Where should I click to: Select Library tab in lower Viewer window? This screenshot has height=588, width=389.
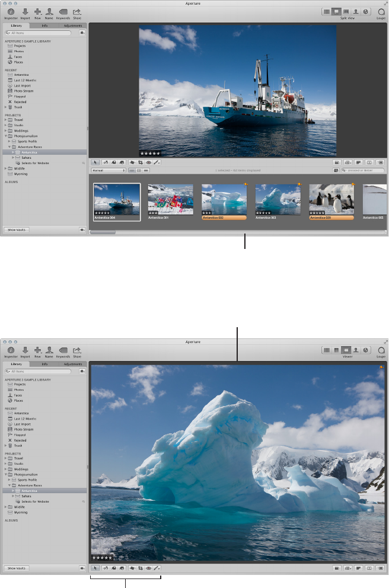click(x=17, y=364)
